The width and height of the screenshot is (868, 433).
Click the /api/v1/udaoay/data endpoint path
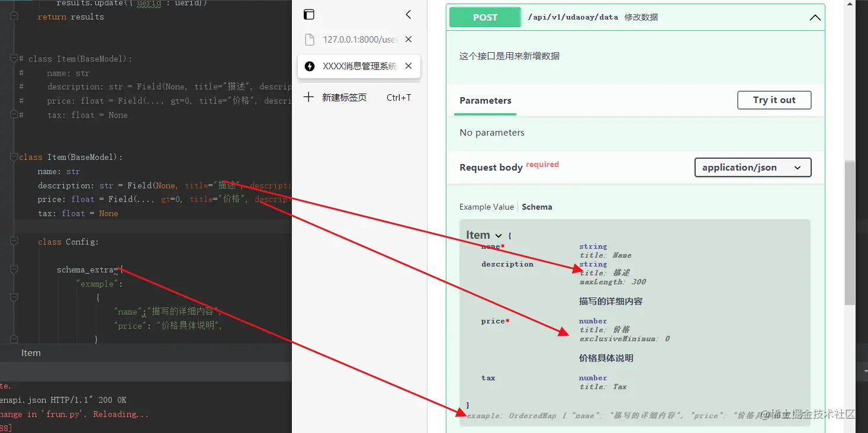(573, 17)
